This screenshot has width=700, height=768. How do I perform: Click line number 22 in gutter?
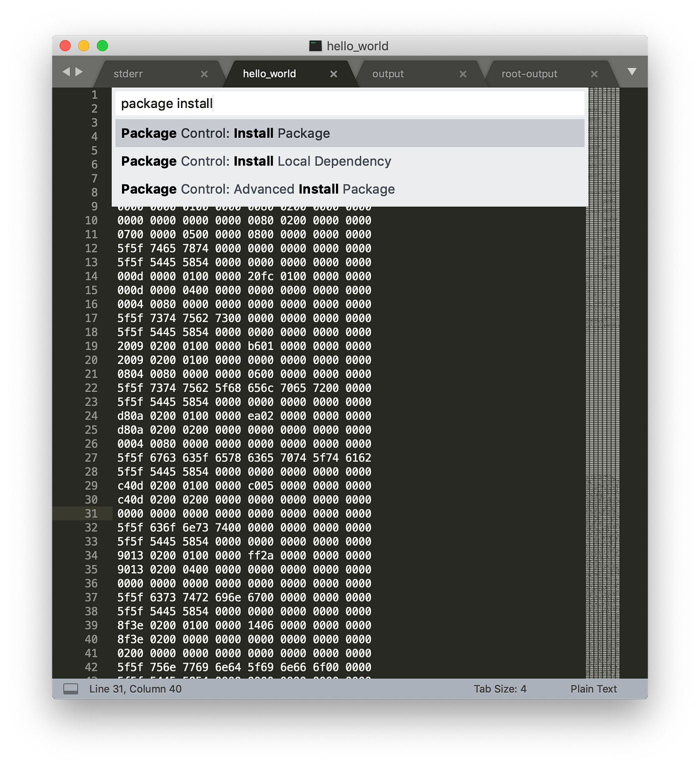point(91,388)
